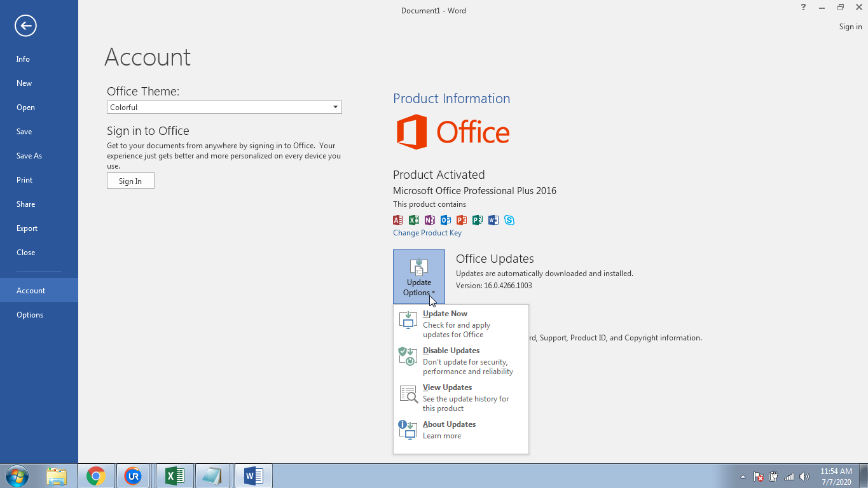The height and width of the screenshot is (488, 868).
Task: Open Google Chrome from the taskbar
Action: (x=96, y=476)
